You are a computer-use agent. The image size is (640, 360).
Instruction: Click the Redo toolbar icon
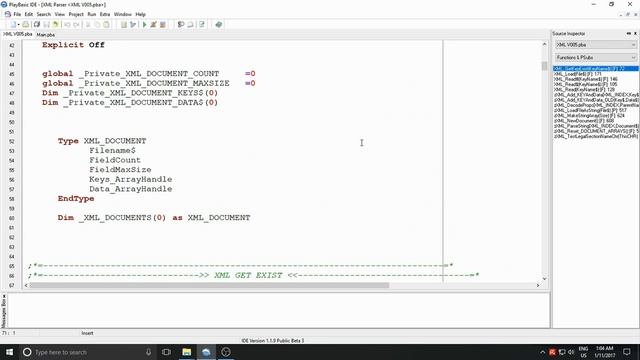point(76,25)
